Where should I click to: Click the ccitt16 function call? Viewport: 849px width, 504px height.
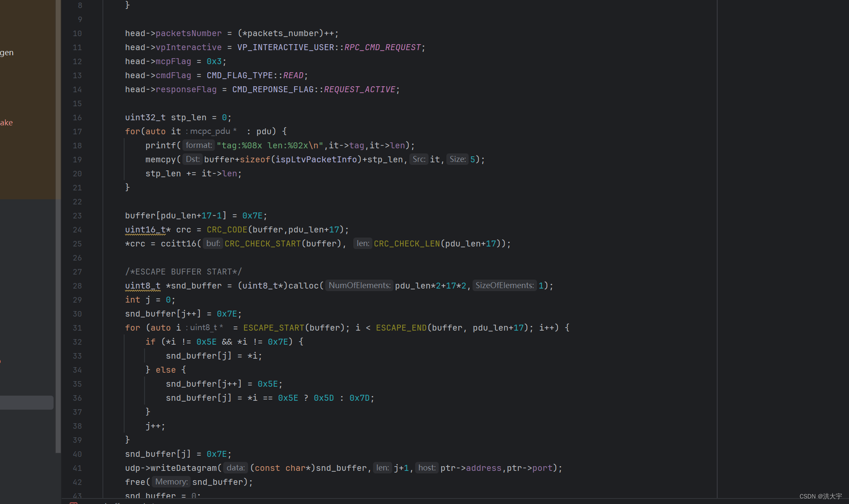(x=179, y=244)
